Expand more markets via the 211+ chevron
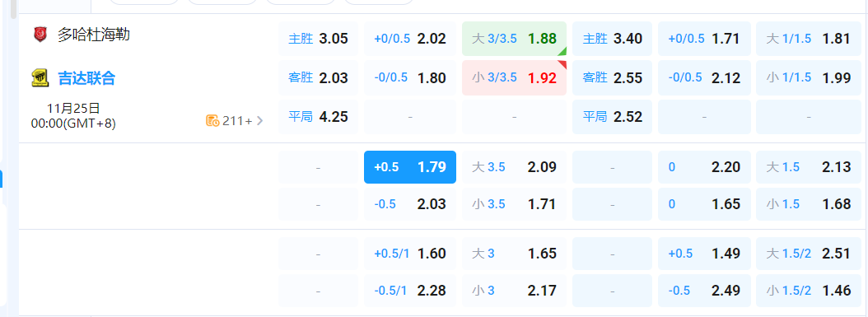 (x=259, y=120)
